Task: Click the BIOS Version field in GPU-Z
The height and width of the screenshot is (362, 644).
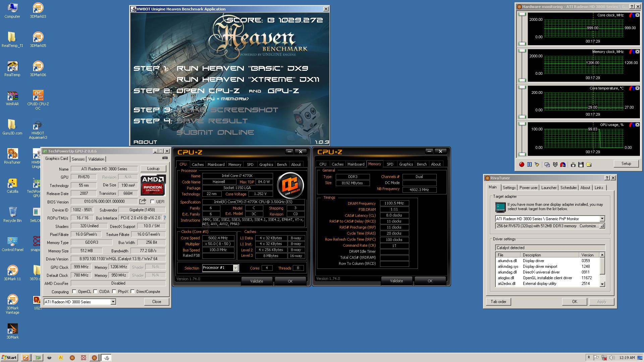Action: 104,201
